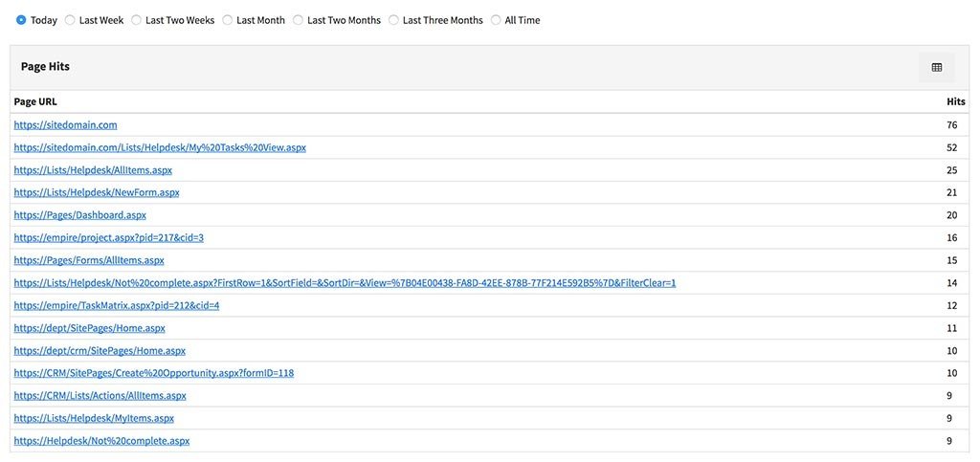Click the Page URL column header
This screenshot has width=980, height=462.
pyautogui.click(x=35, y=101)
